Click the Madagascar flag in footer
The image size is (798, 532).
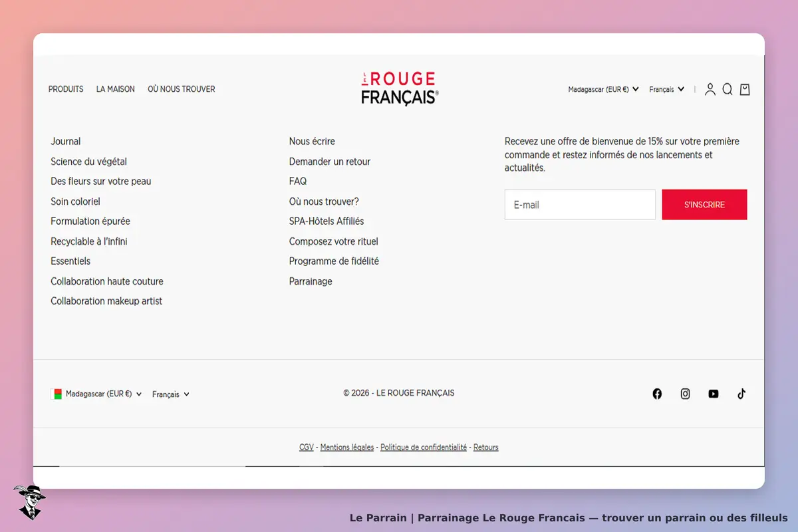click(57, 394)
